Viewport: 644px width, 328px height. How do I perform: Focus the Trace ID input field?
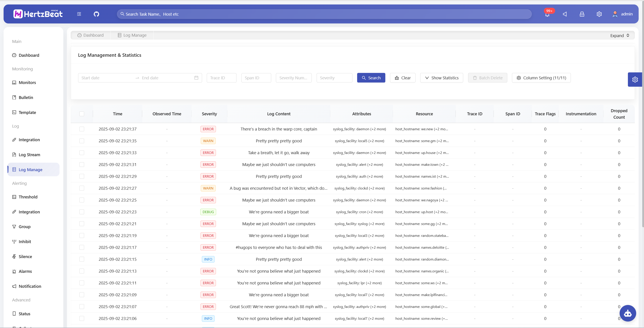pyautogui.click(x=221, y=78)
